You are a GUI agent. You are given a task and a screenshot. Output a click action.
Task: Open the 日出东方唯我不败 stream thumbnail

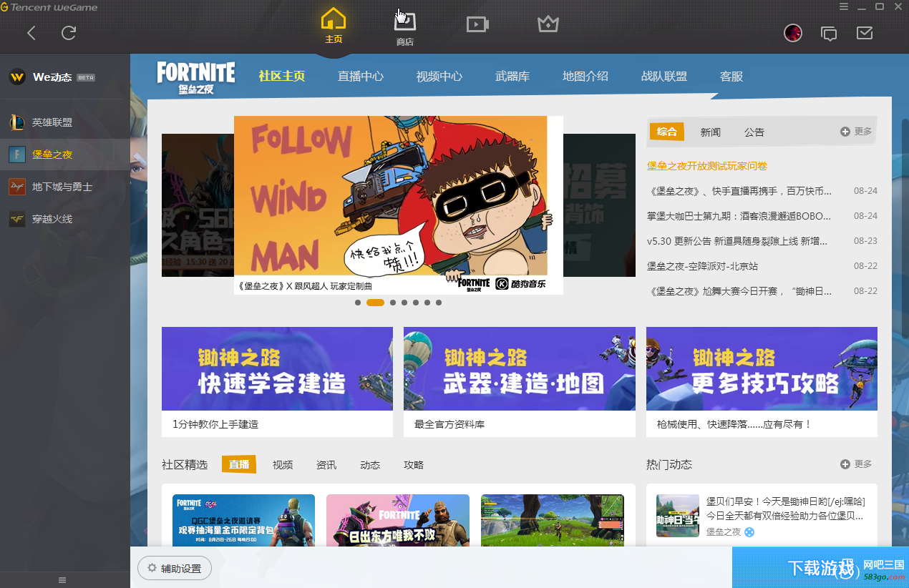pos(398,520)
